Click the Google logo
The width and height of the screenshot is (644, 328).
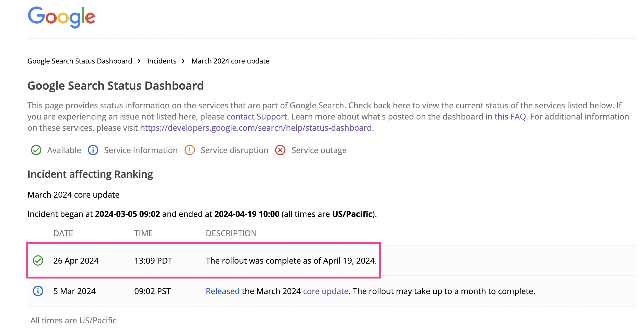click(62, 17)
